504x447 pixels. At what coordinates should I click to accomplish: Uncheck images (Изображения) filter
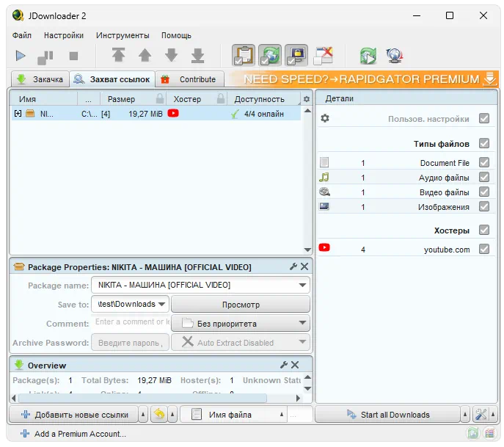[x=483, y=206]
